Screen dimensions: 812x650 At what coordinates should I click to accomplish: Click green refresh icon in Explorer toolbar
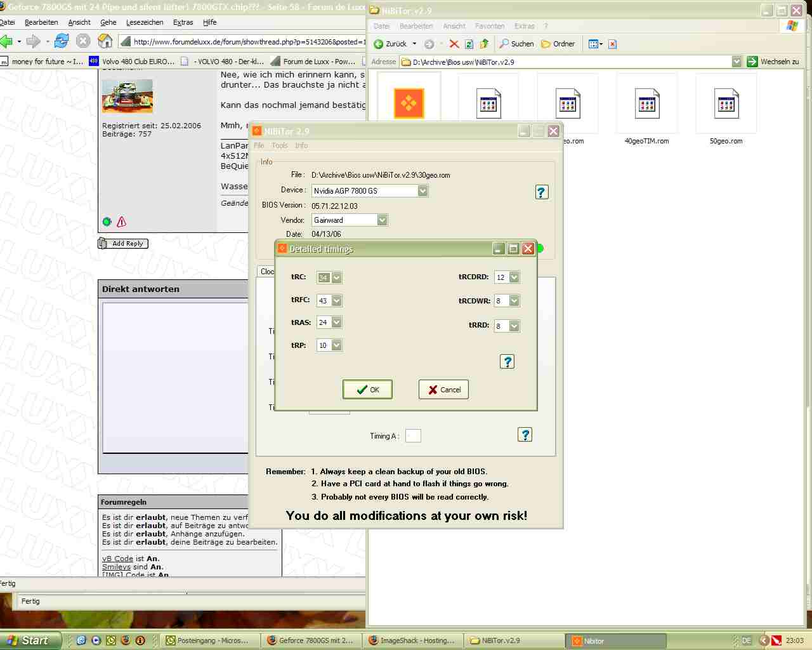click(x=469, y=44)
